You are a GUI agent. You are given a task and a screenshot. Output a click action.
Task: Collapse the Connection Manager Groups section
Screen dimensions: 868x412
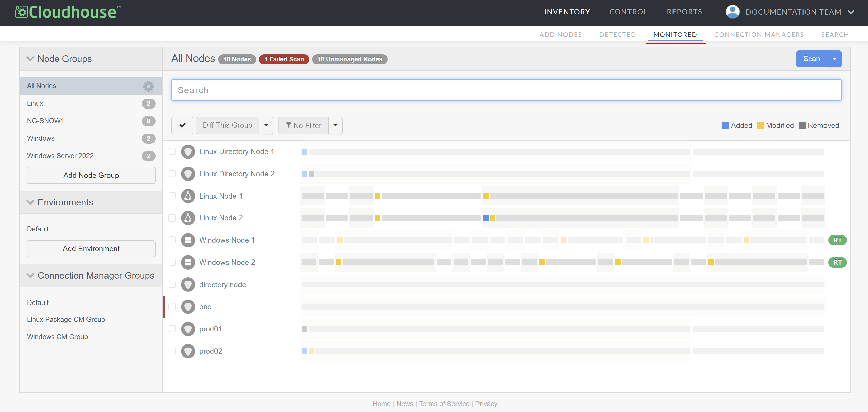(30, 276)
